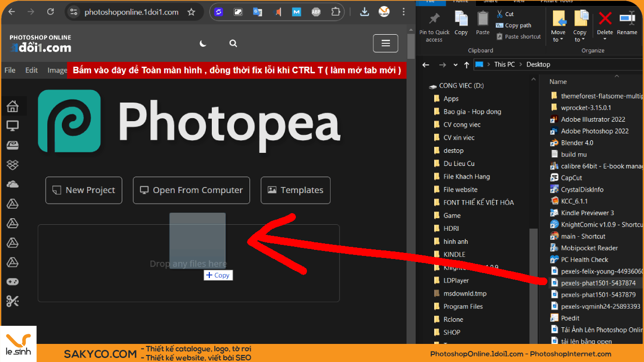Click Pin to Quick access in Explorer ribbon
Screen dimensions: 644x362
point(434,27)
